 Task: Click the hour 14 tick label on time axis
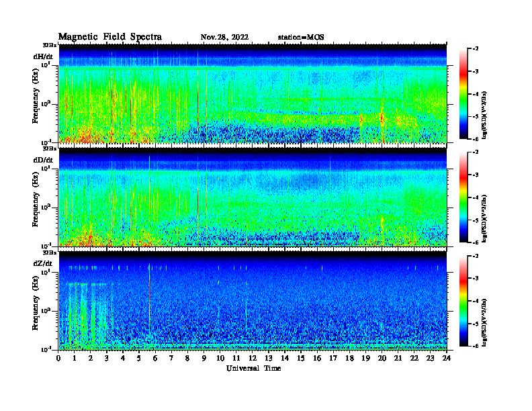point(285,359)
